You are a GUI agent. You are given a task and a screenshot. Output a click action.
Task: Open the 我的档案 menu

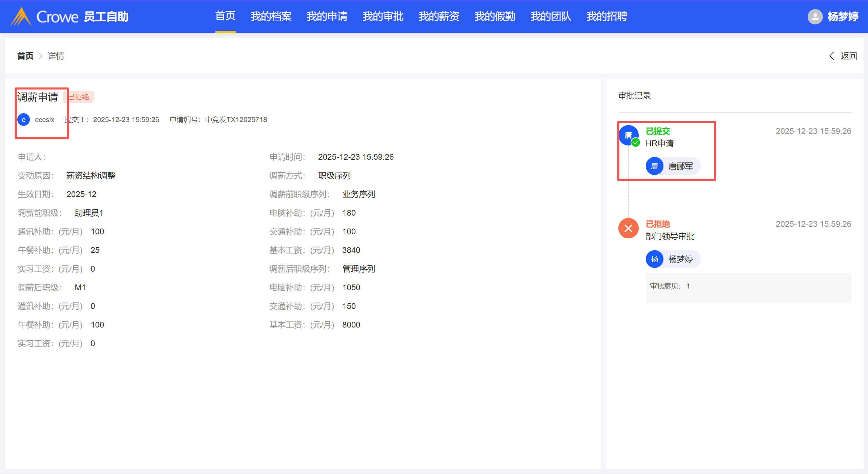click(271, 16)
